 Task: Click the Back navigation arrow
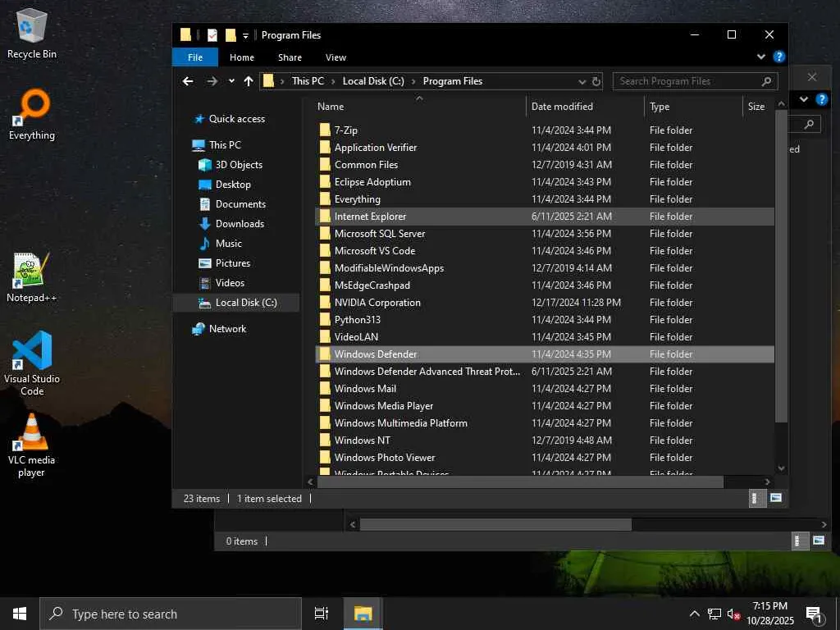point(188,81)
